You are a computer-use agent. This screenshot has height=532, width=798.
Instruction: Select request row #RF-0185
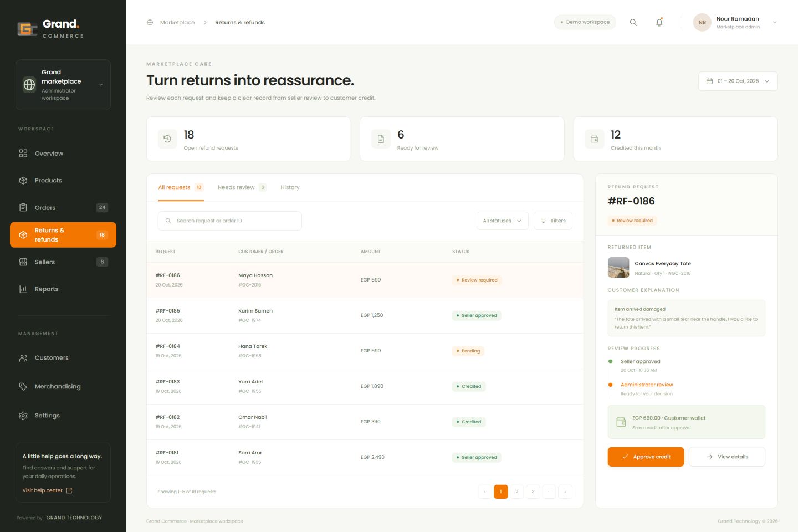[365, 315]
